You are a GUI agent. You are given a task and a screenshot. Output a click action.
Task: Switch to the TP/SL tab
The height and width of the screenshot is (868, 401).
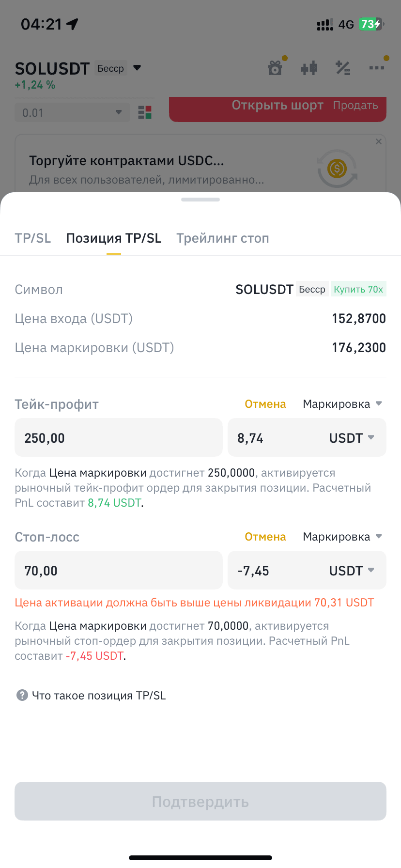[x=33, y=238]
